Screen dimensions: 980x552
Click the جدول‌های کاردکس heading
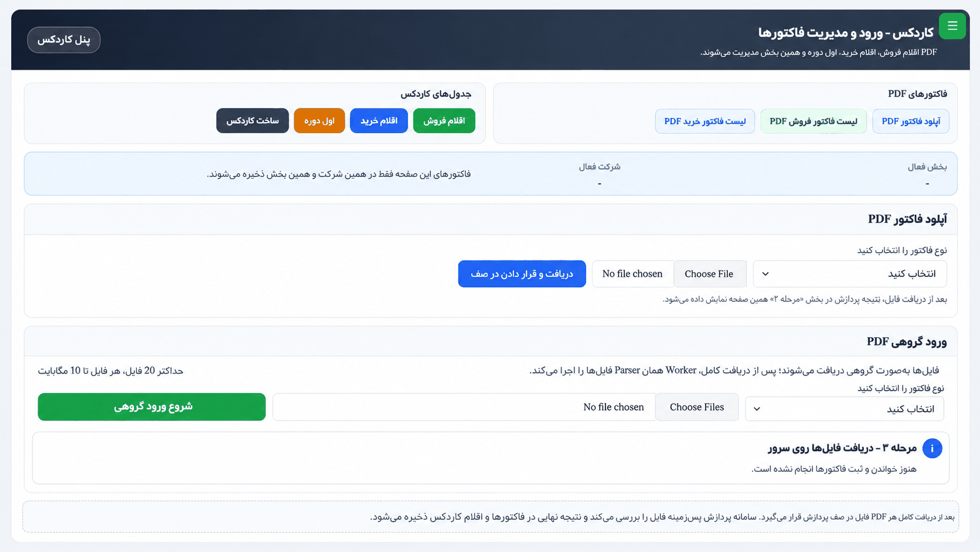pos(436,94)
